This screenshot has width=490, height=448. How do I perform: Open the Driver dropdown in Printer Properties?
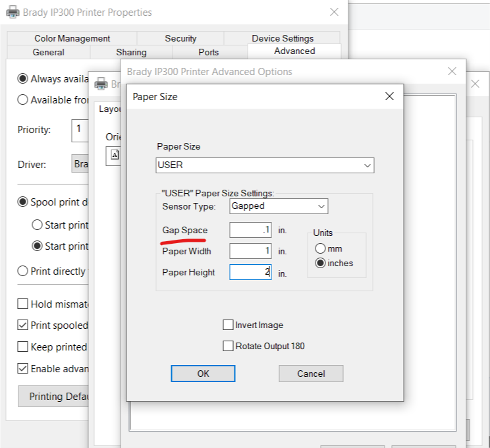click(x=80, y=163)
